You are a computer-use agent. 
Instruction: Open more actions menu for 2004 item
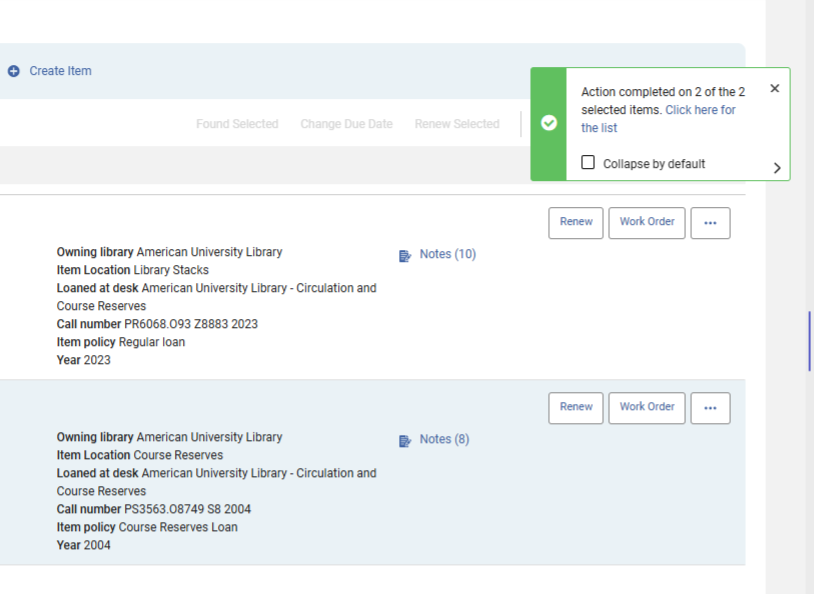710,408
